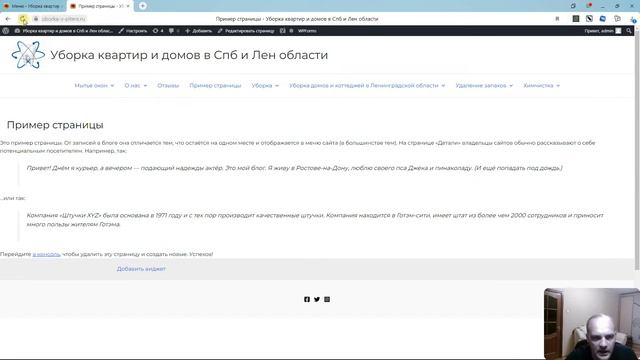Expand 'О нас' dropdown arrow

click(145, 86)
